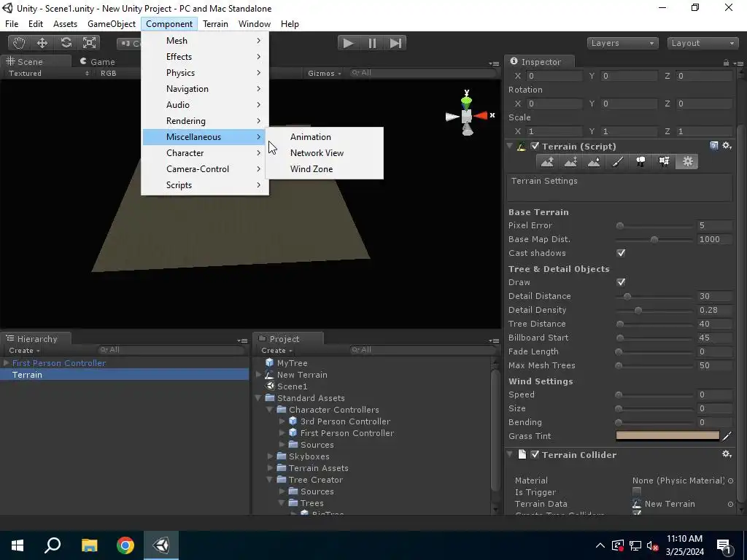Select Terrain in the Hierarchy
The height and width of the screenshot is (560, 747).
pyautogui.click(x=124, y=375)
